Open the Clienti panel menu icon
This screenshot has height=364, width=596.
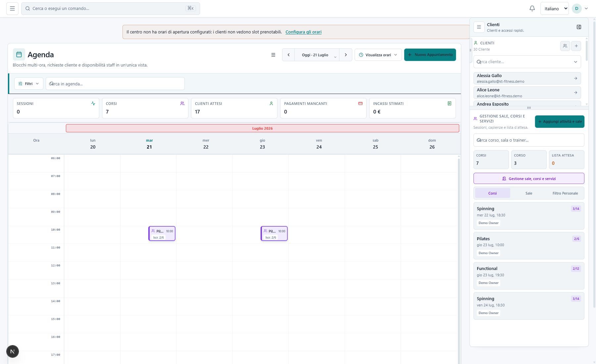pyautogui.click(x=479, y=27)
